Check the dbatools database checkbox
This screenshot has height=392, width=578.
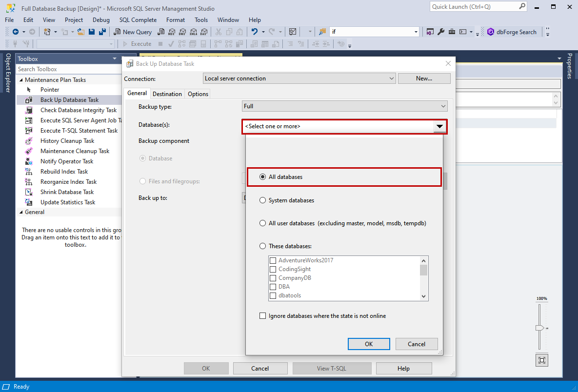273,295
